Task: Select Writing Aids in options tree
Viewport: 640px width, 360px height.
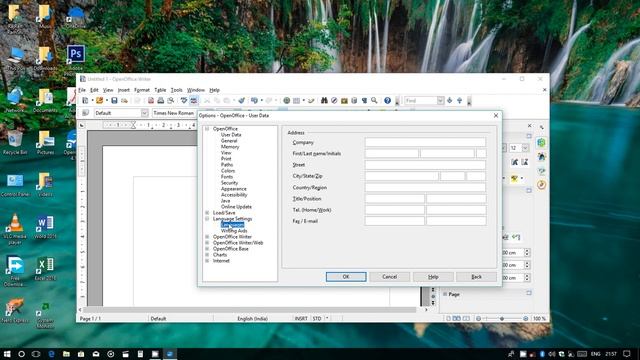Action: 234,231
